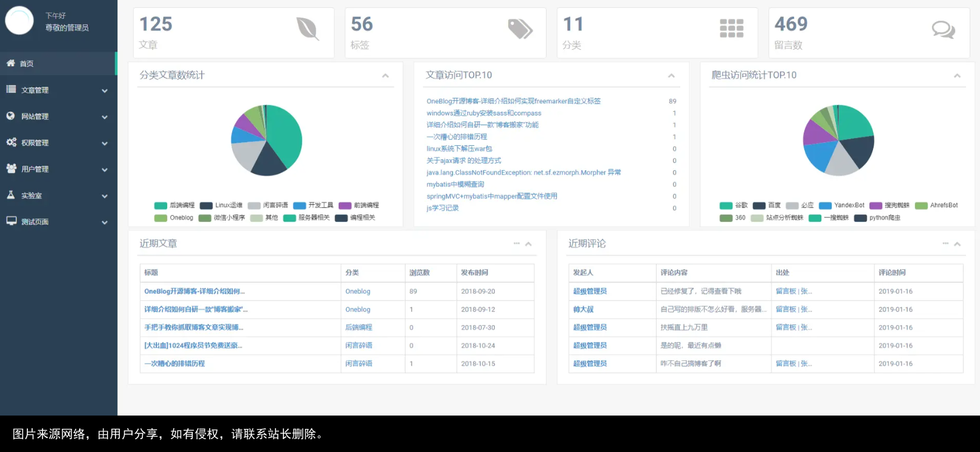
Task: Expand the 用户管理 chevron arrow
Action: pyautogui.click(x=105, y=169)
